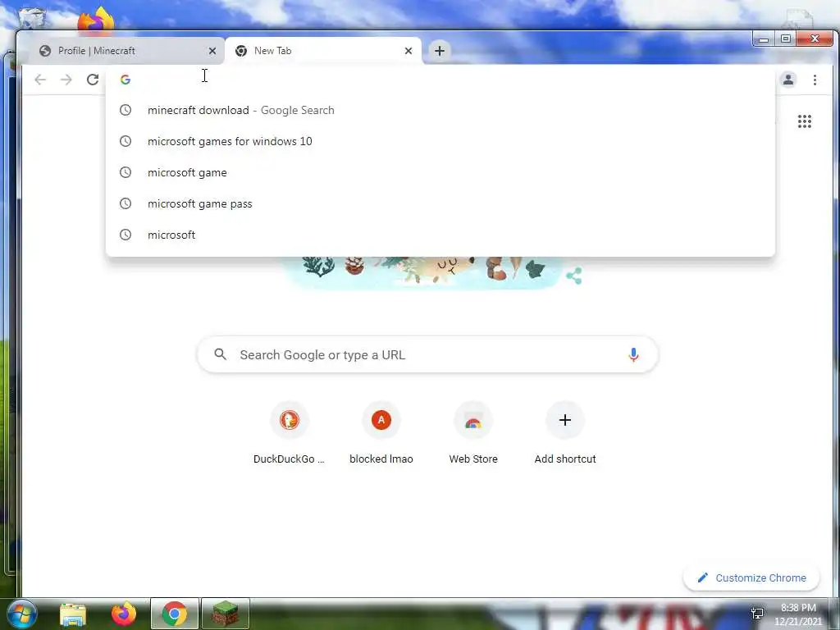Image resolution: width=840 pixels, height=630 pixels.
Task: Open the taskbar clock showing 8:38 PM
Action: (x=797, y=614)
